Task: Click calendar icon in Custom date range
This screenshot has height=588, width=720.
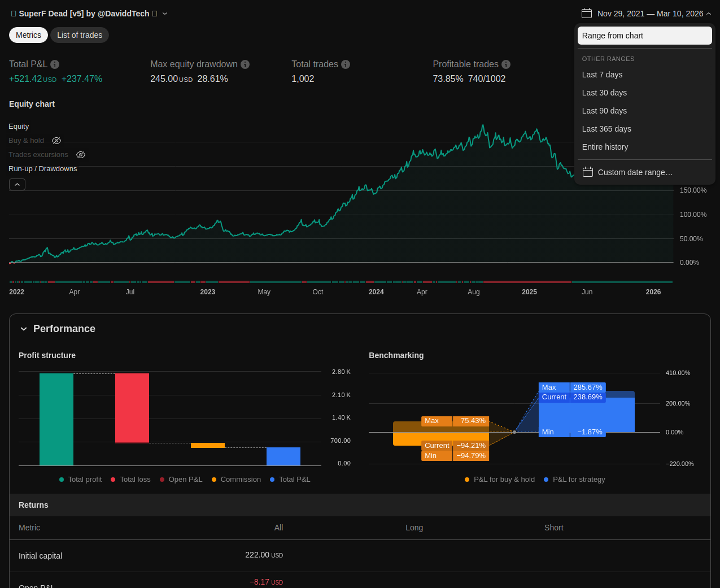Action: 587,172
